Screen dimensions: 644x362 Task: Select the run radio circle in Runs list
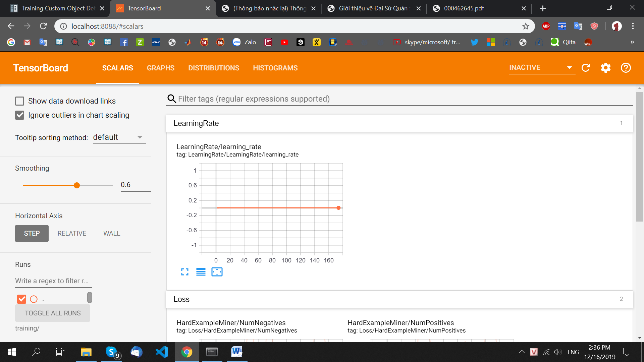click(x=34, y=299)
